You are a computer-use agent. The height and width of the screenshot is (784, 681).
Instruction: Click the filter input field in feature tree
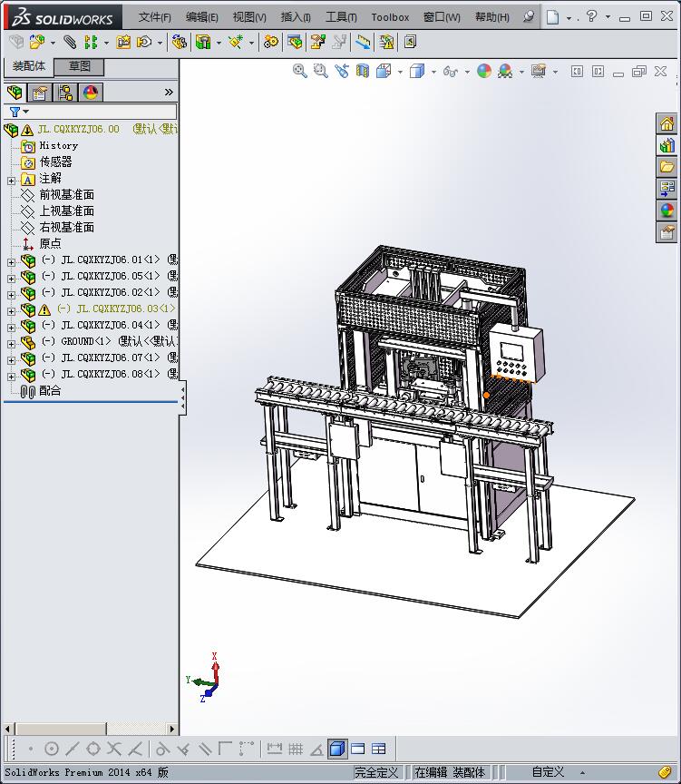(90, 112)
